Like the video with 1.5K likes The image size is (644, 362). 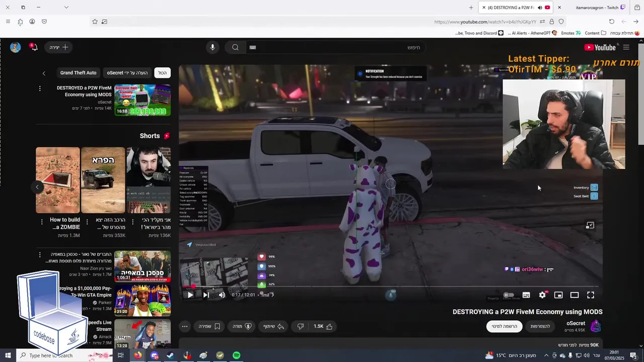tap(323, 326)
